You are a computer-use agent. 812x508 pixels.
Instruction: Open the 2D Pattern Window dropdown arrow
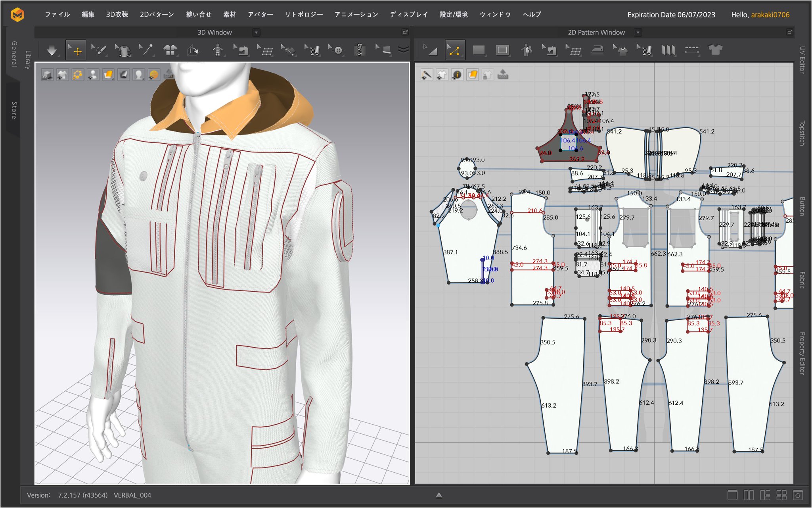click(638, 33)
